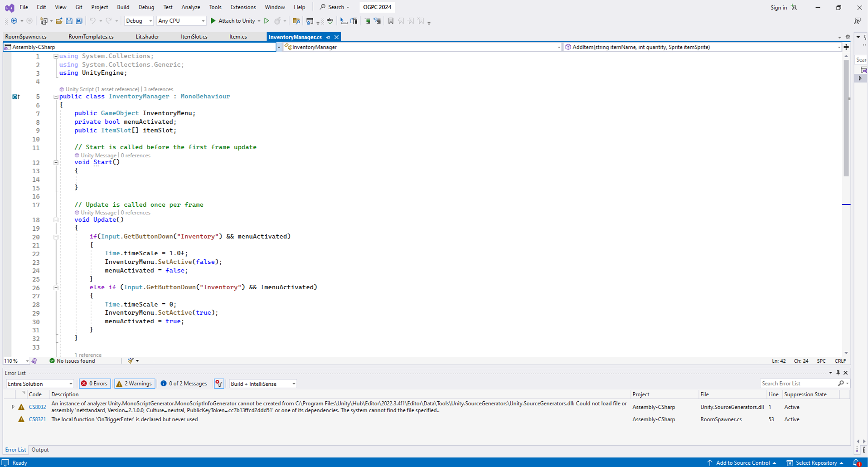Click the Search Error List input field

pyautogui.click(x=798, y=384)
